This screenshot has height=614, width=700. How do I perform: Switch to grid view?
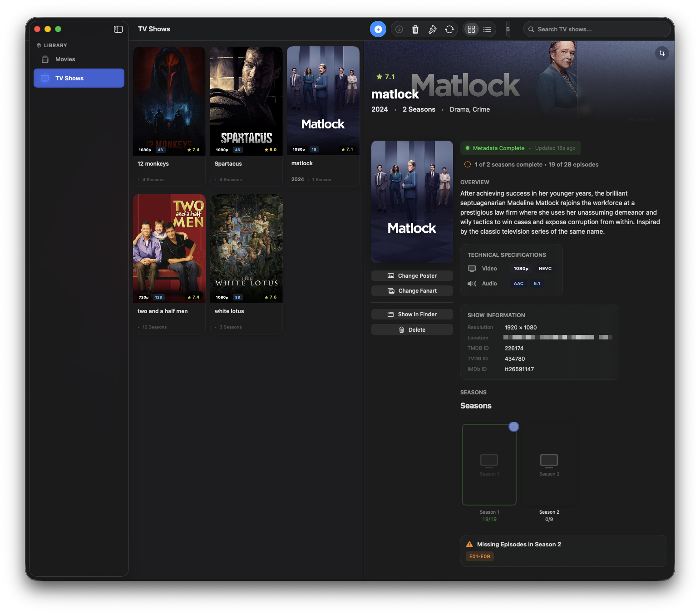point(471,29)
